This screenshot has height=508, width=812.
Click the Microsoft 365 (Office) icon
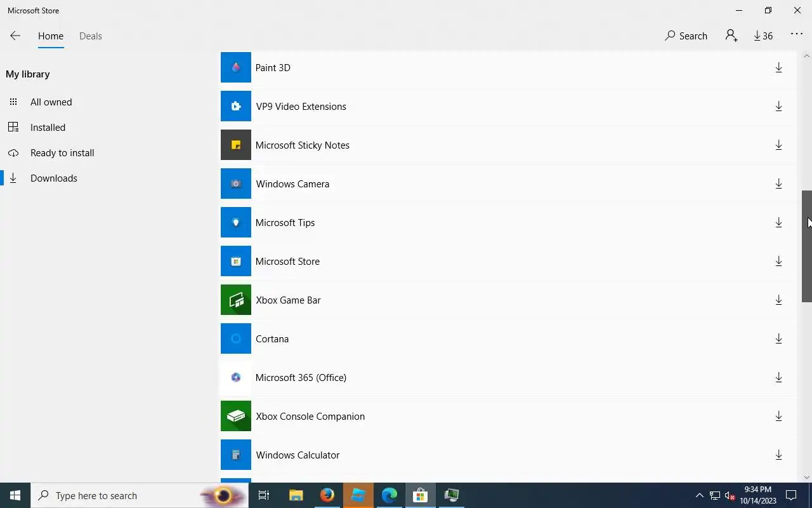(236, 377)
